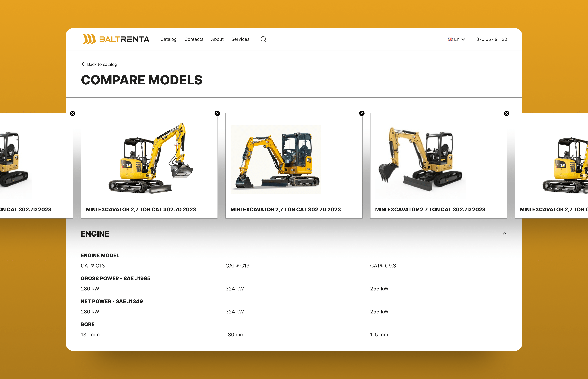The image size is (588, 379).
Task: Open the About menu item
Action: [x=217, y=39]
